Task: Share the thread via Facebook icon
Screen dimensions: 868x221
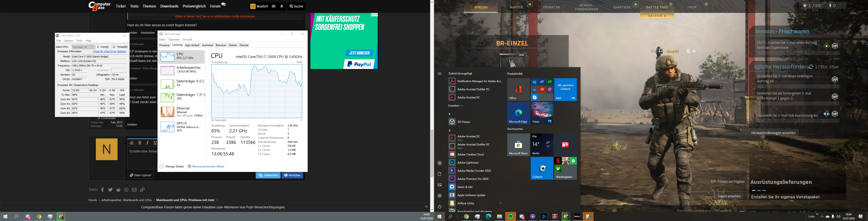Action: 102,190
